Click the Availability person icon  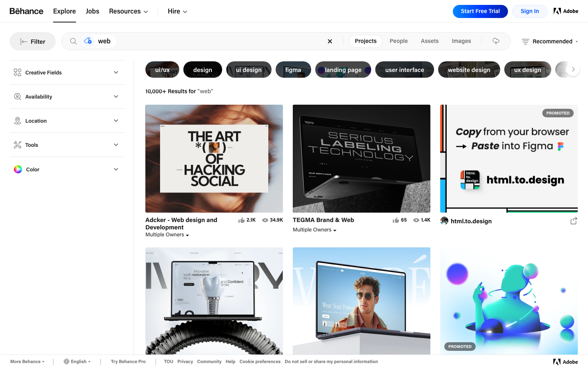18,96
